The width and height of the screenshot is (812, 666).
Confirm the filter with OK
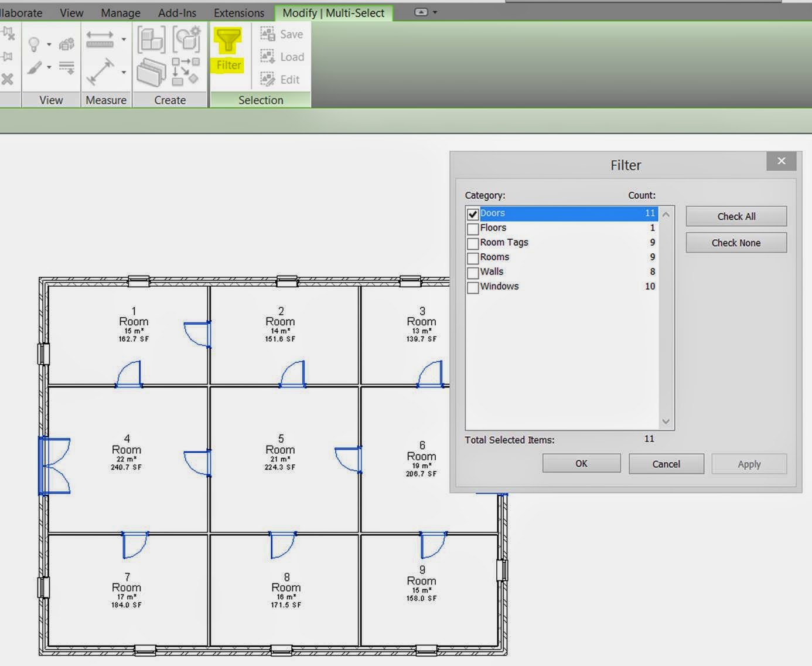click(x=581, y=463)
